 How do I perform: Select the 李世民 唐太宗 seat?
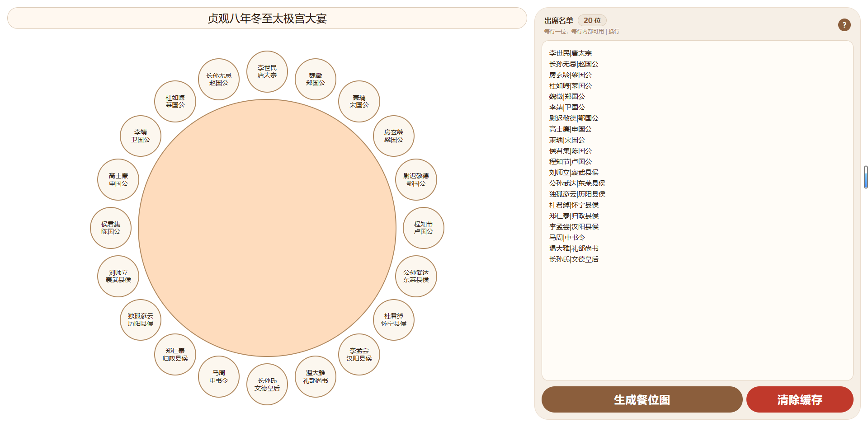(267, 71)
